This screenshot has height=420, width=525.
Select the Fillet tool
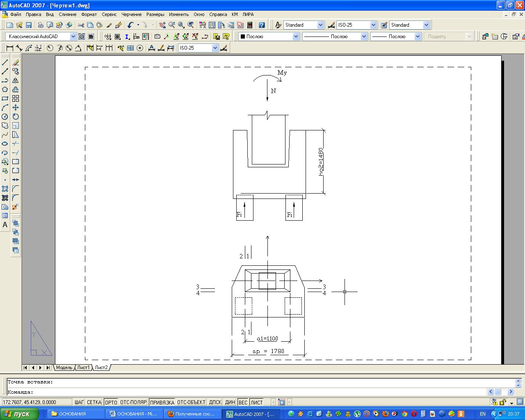pos(16,198)
